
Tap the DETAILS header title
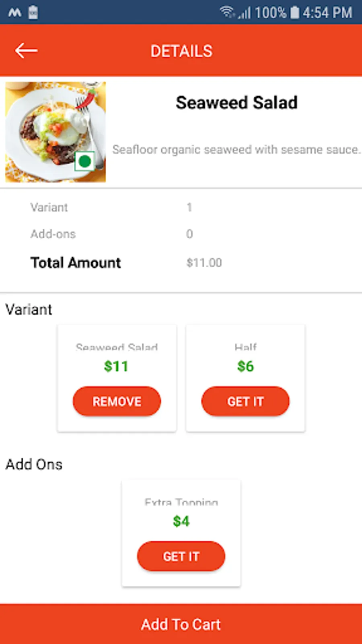(181, 51)
